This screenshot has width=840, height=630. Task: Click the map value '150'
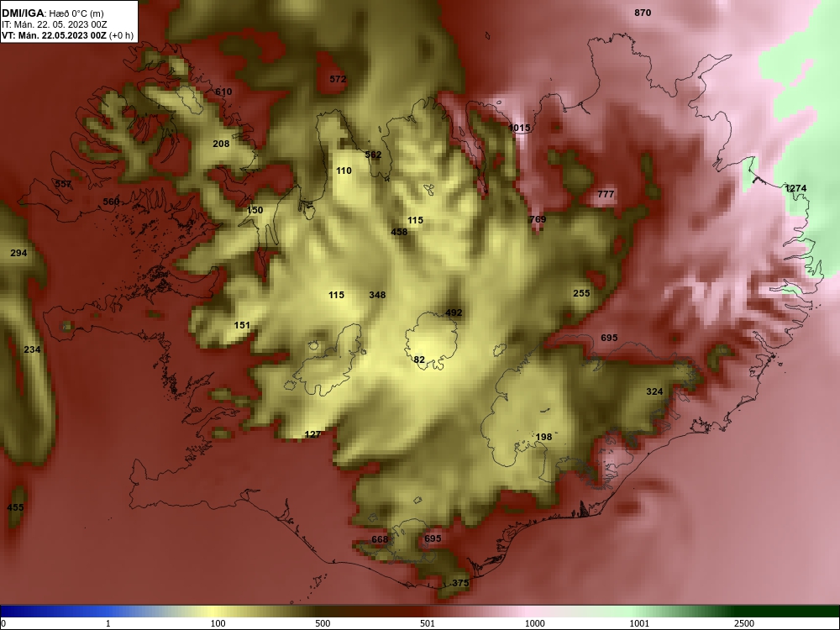point(255,210)
